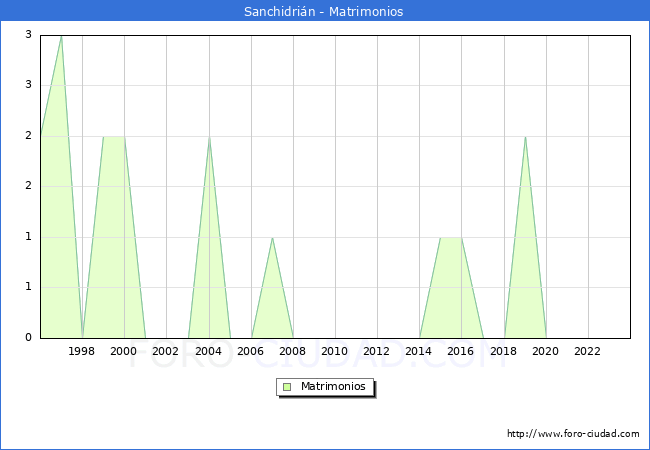Click the topmost 3 y-axis label

tap(28, 34)
